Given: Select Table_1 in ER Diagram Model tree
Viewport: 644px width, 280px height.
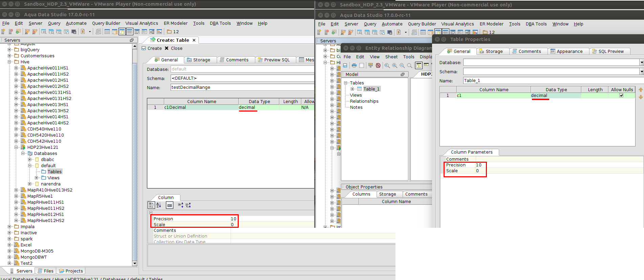Looking at the screenshot, I should tap(371, 89).
